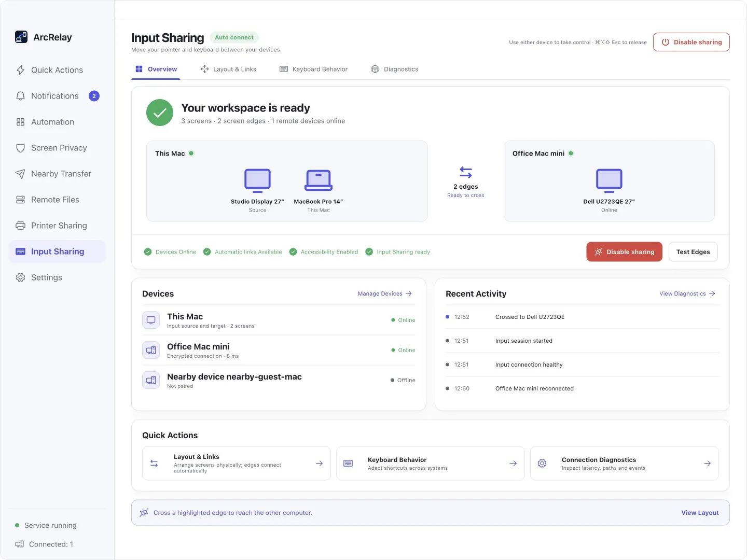
Task: Click the Printer Sharing printer icon
Action: (x=20, y=226)
